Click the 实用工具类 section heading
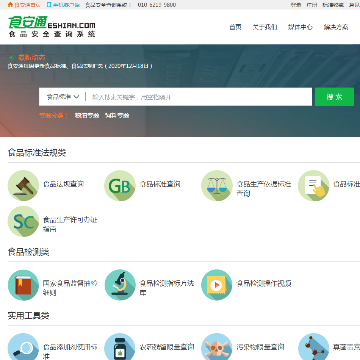This screenshot has height=360, width=360. pyautogui.click(x=29, y=316)
